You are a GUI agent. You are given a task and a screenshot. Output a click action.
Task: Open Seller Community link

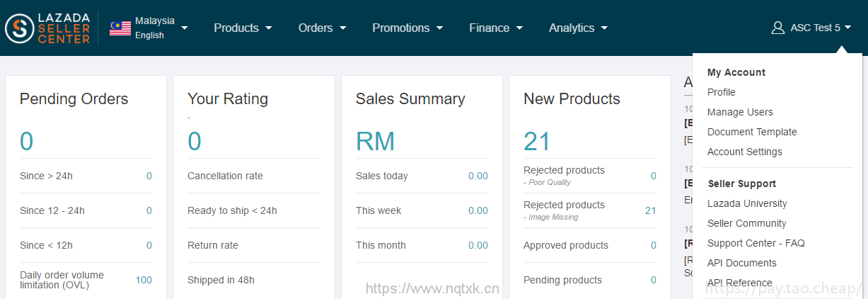click(747, 223)
